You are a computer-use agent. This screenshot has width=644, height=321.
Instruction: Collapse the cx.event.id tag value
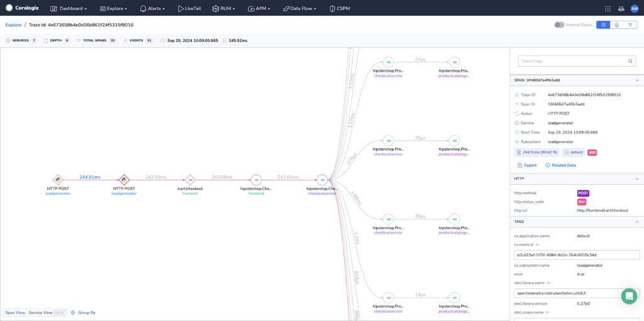[x=537, y=244]
